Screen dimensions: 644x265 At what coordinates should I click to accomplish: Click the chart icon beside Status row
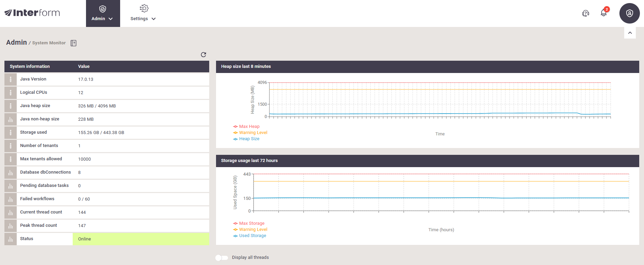[x=11, y=239]
